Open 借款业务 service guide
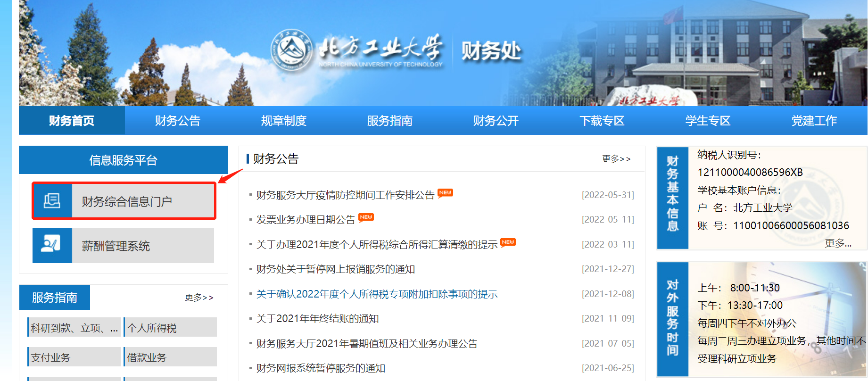The height and width of the screenshot is (381, 868). click(x=147, y=358)
